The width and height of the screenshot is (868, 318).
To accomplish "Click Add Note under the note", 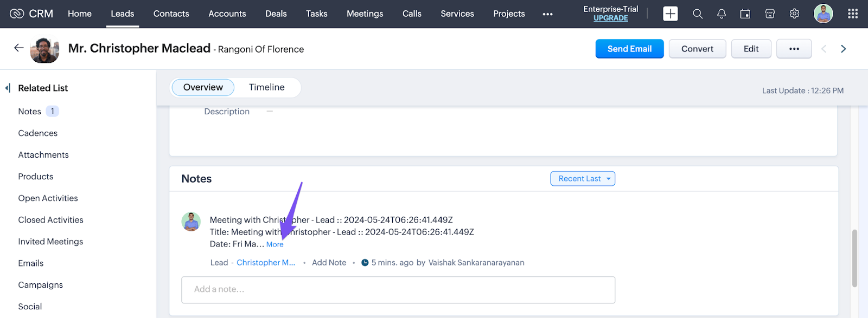I will (x=329, y=263).
